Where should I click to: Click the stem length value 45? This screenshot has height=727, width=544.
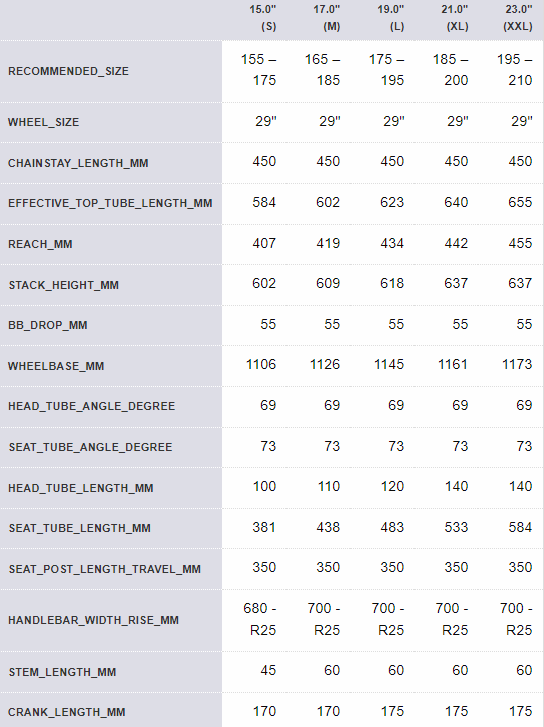pyautogui.click(x=268, y=670)
